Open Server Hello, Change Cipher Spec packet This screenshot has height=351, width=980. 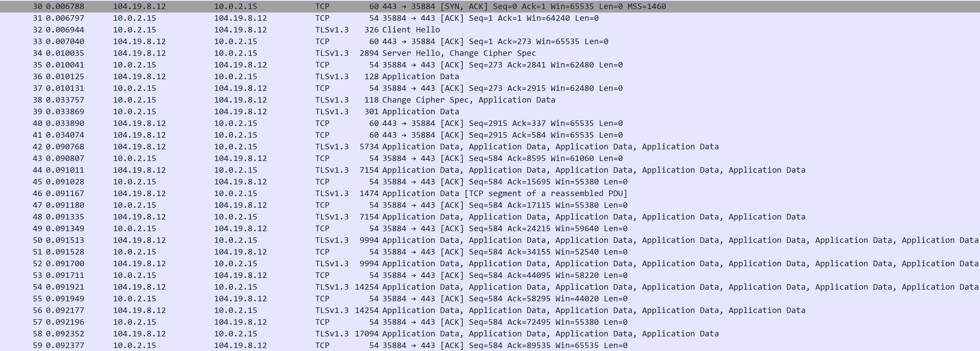490,53
